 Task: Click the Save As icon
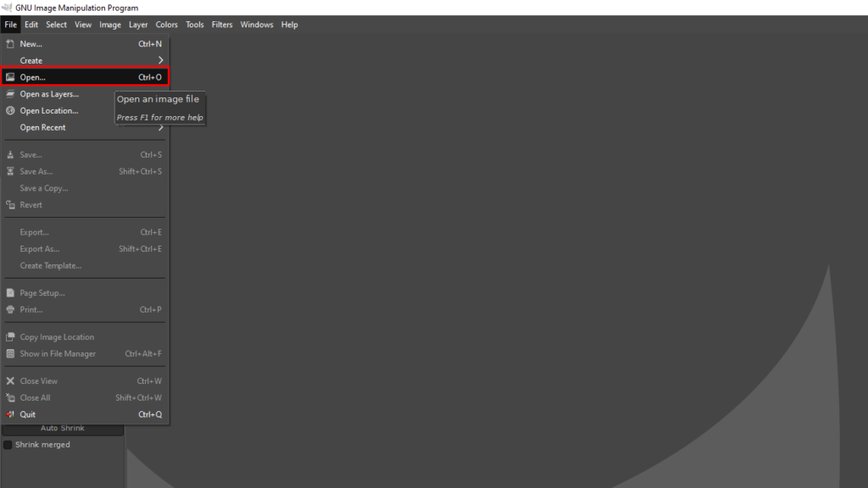click(10, 171)
